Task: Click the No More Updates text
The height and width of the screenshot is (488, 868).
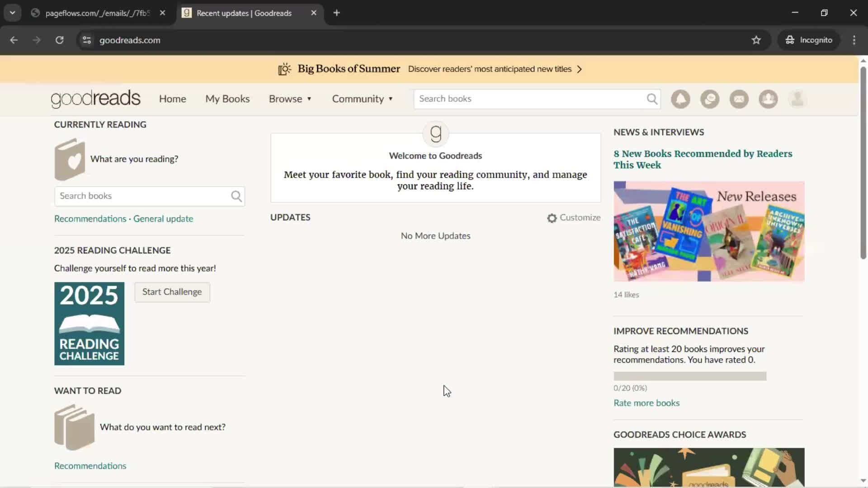Action: 435,236
